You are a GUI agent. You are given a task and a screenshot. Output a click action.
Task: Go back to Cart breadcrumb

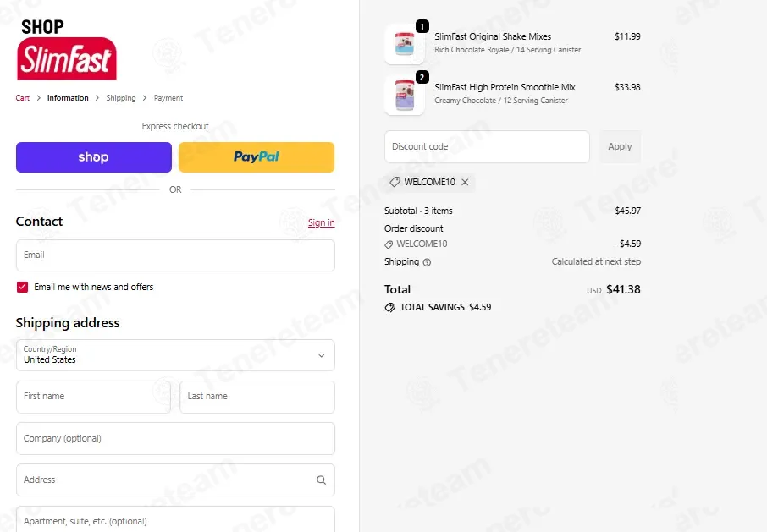tap(23, 98)
